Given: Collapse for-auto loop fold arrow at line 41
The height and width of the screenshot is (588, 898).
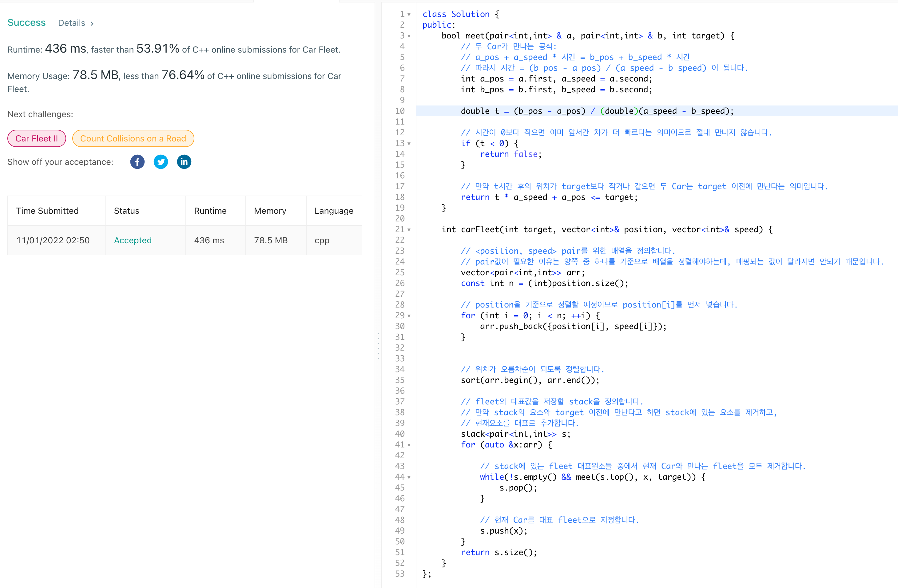Looking at the screenshot, I should (409, 445).
